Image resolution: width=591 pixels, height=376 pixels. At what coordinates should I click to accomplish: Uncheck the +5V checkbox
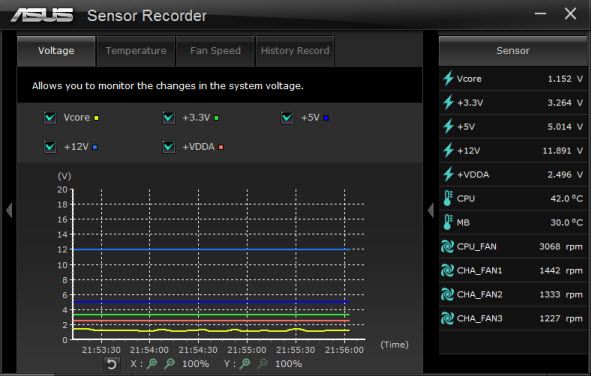[287, 118]
